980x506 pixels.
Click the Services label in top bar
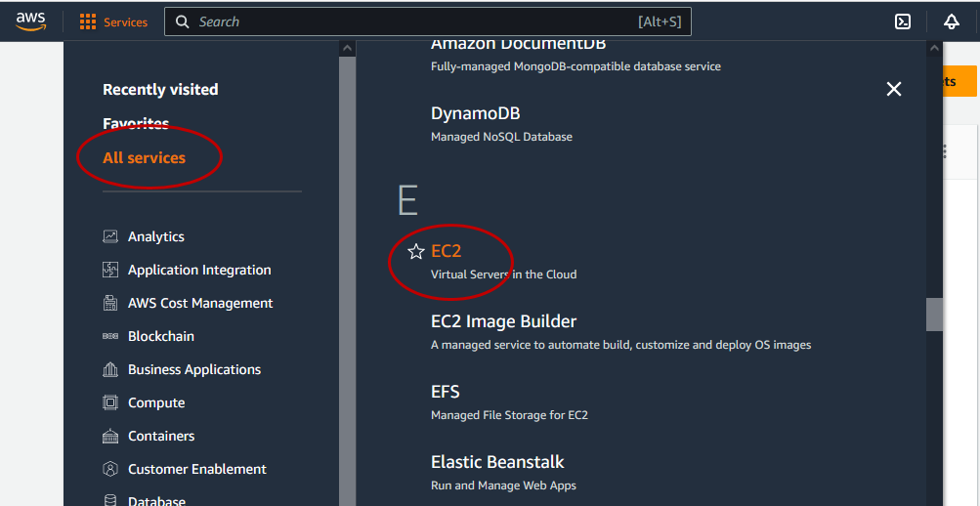pos(126,22)
